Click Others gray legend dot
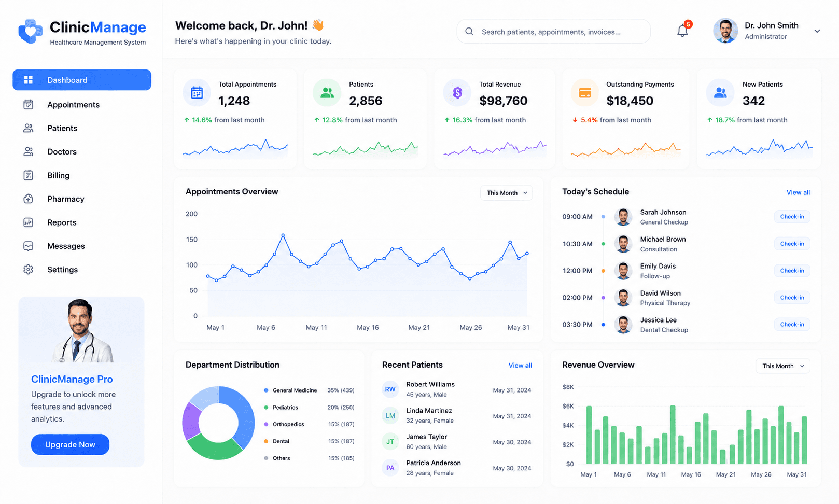The height and width of the screenshot is (504, 839). coord(266,458)
